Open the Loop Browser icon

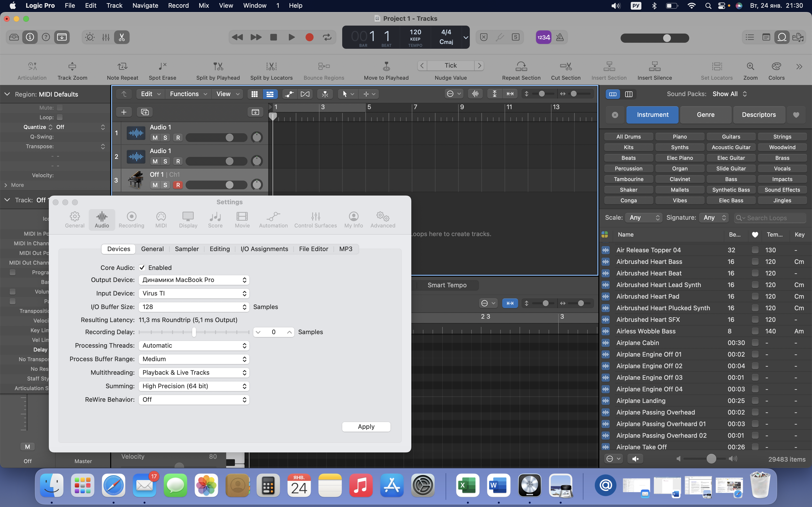click(x=782, y=37)
